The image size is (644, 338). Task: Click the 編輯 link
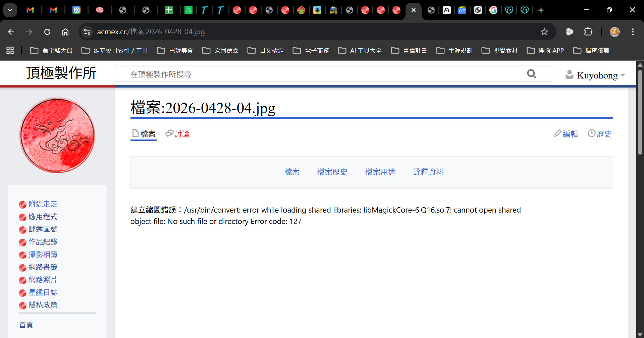tap(566, 134)
